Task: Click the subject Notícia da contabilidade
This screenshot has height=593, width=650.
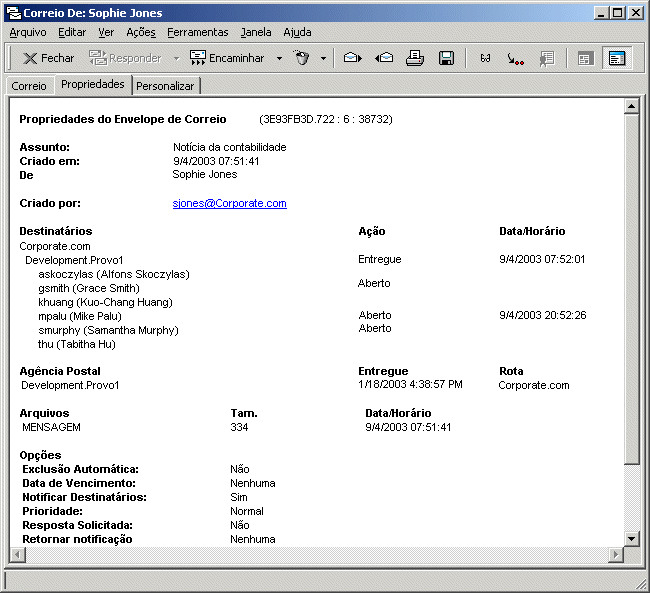Action: [230, 147]
